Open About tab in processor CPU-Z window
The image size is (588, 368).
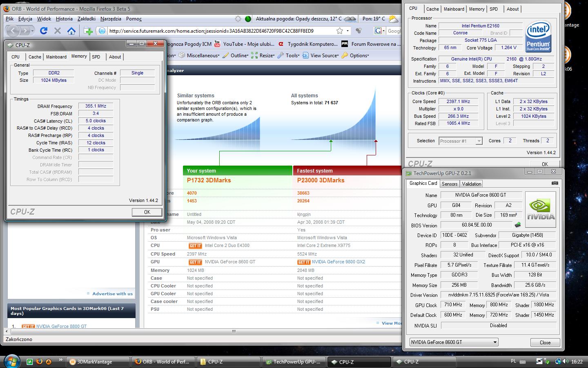click(x=513, y=9)
